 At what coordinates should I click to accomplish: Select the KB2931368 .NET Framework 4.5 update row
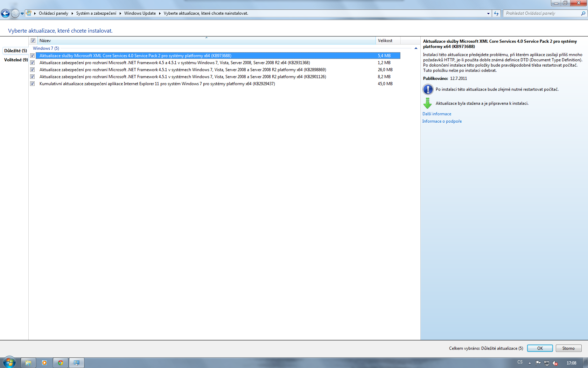tap(218, 63)
